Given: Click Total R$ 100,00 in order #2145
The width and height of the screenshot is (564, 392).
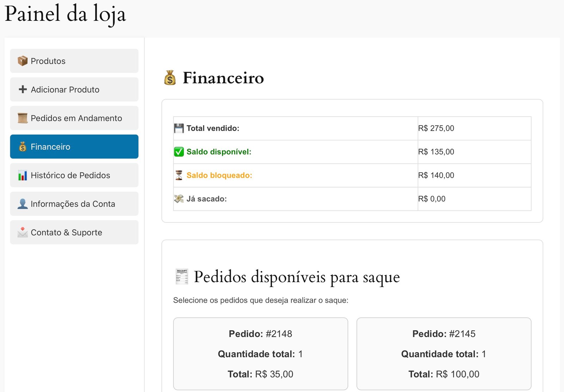Looking at the screenshot, I should 444,374.
